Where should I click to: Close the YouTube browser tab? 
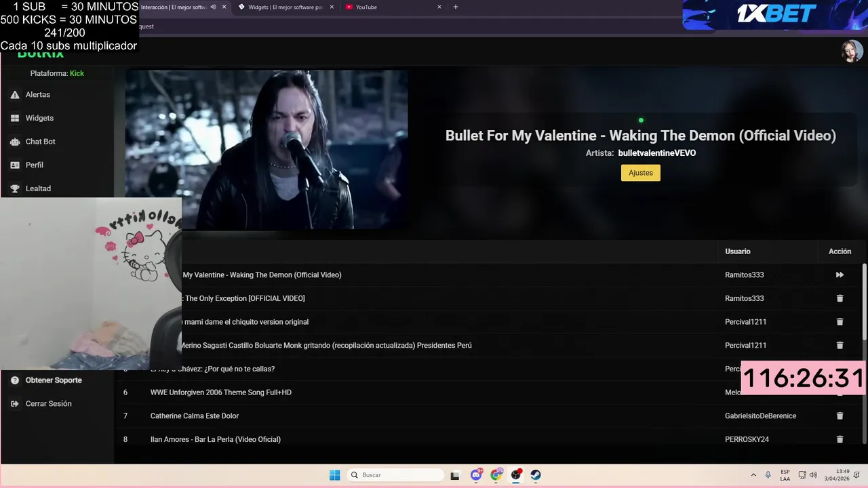tap(439, 7)
